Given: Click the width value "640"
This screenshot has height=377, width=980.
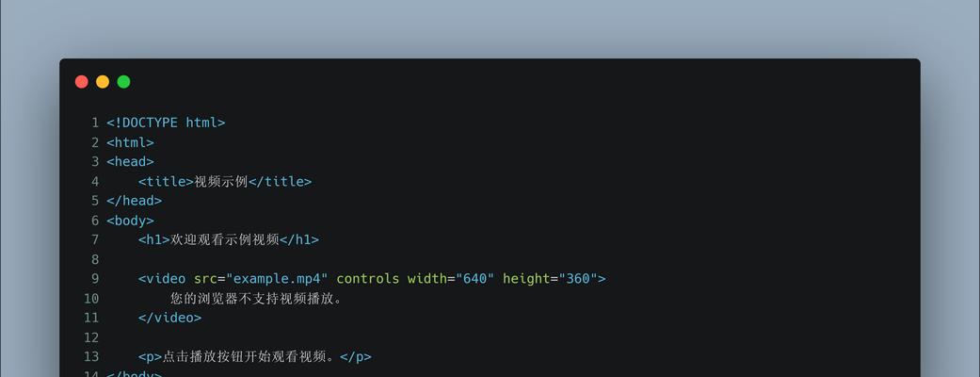Looking at the screenshot, I should [475, 279].
